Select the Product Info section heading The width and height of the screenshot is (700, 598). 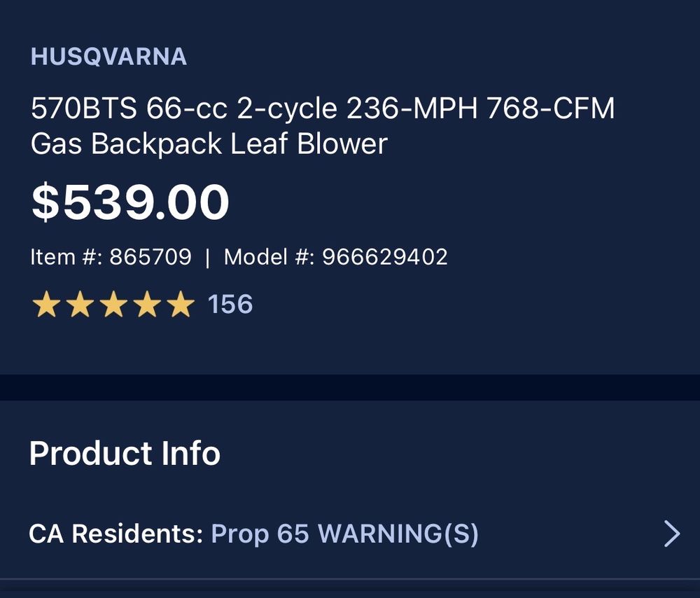coord(125,454)
